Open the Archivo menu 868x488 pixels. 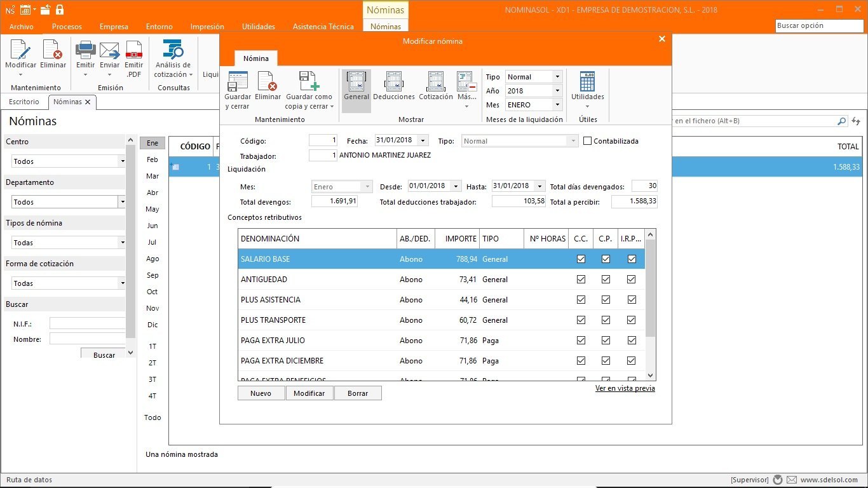pyautogui.click(x=22, y=27)
